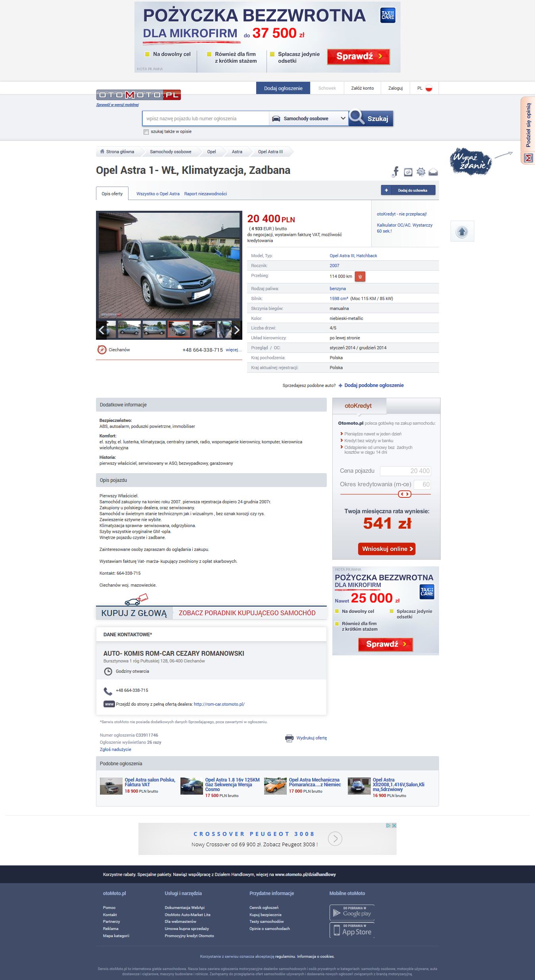Click the Szukaj search button

coord(371,118)
